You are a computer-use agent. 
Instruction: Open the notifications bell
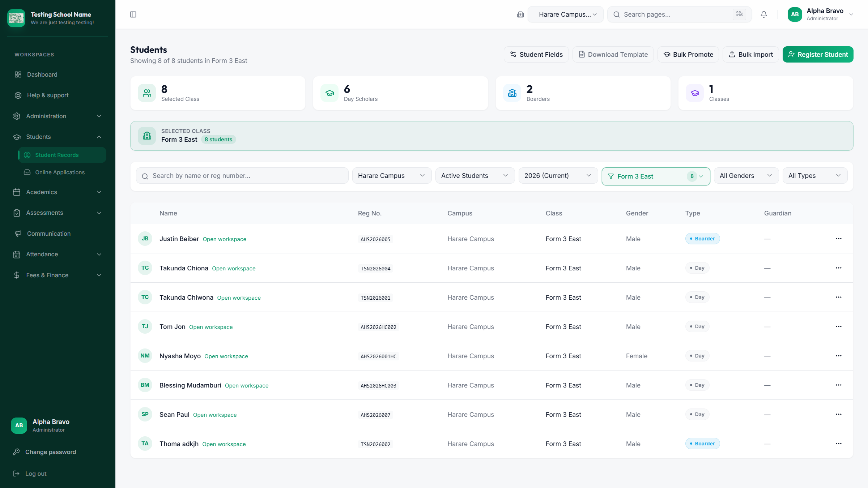[x=764, y=14]
